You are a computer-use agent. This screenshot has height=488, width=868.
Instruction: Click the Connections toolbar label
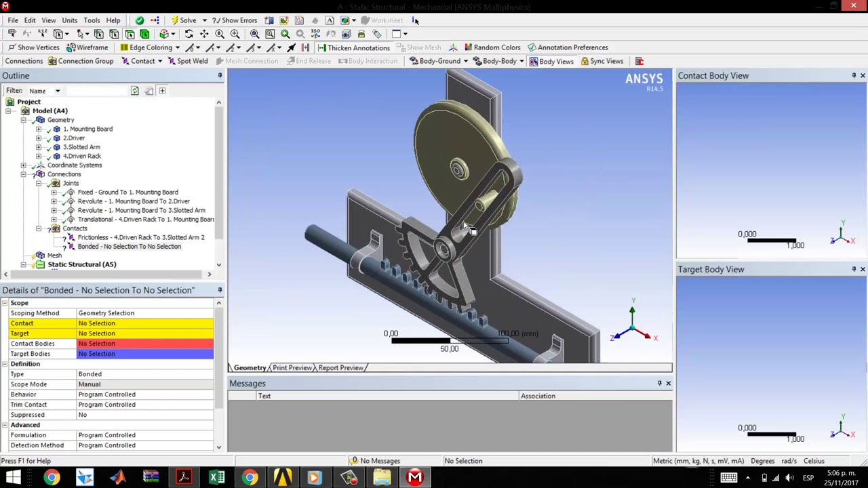pyautogui.click(x=24, y=61)
